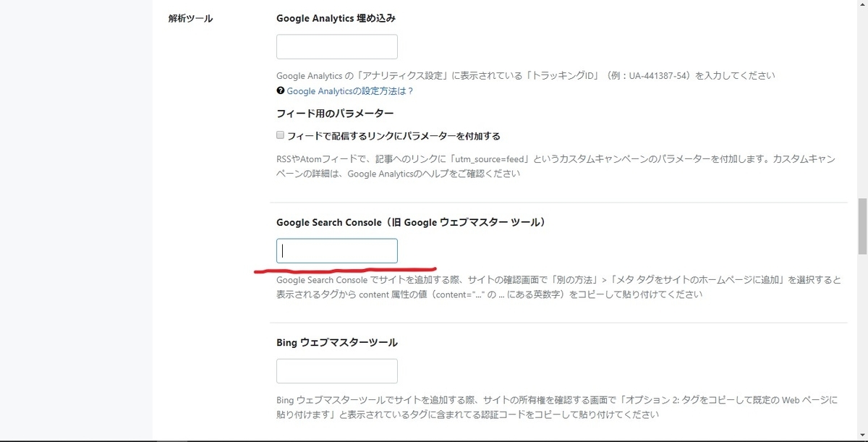
Task: Open the Google Analyticsの設定方法は? help link
Action: 350,91
